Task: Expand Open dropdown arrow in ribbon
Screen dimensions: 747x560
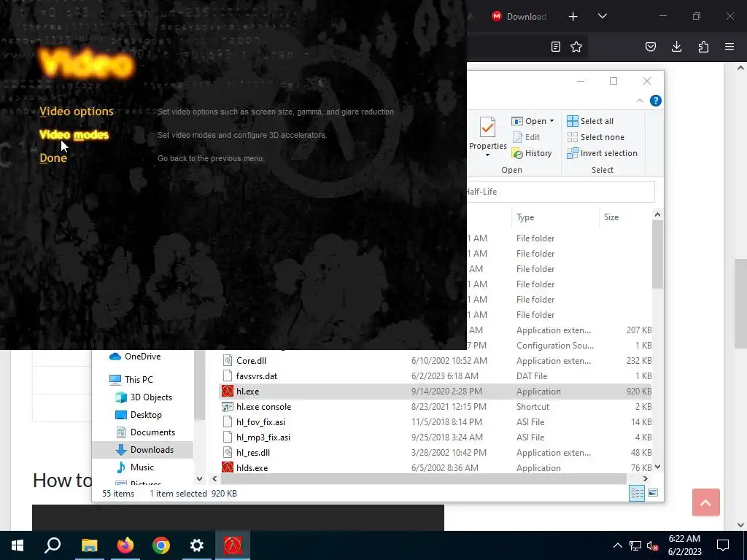Action: click(551, 121)
